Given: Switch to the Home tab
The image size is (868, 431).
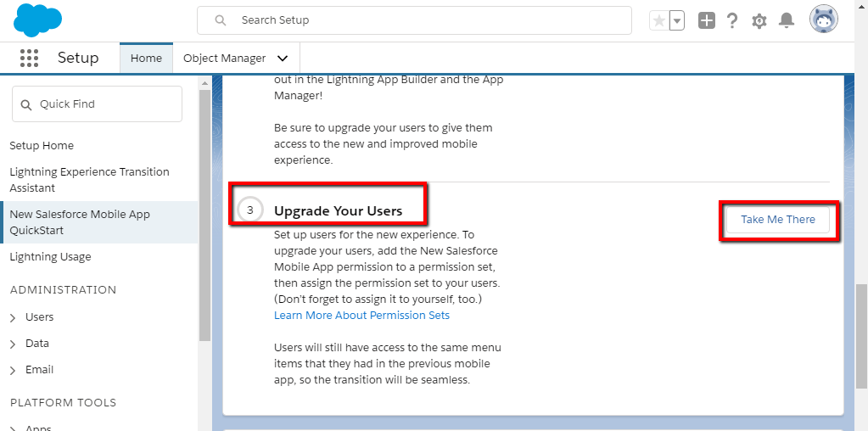Looking at the screenshot, I should click(146, 59).
